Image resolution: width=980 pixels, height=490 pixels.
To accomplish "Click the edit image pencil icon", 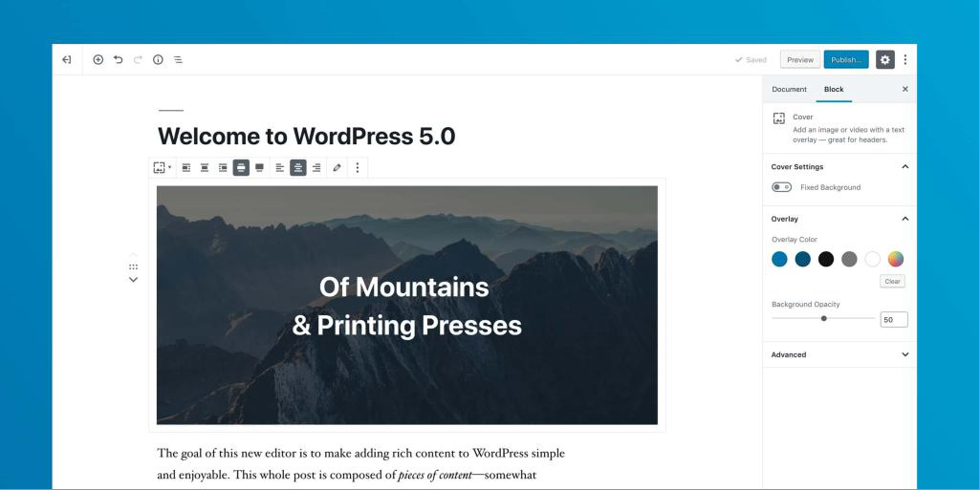I will click(337, 168).
